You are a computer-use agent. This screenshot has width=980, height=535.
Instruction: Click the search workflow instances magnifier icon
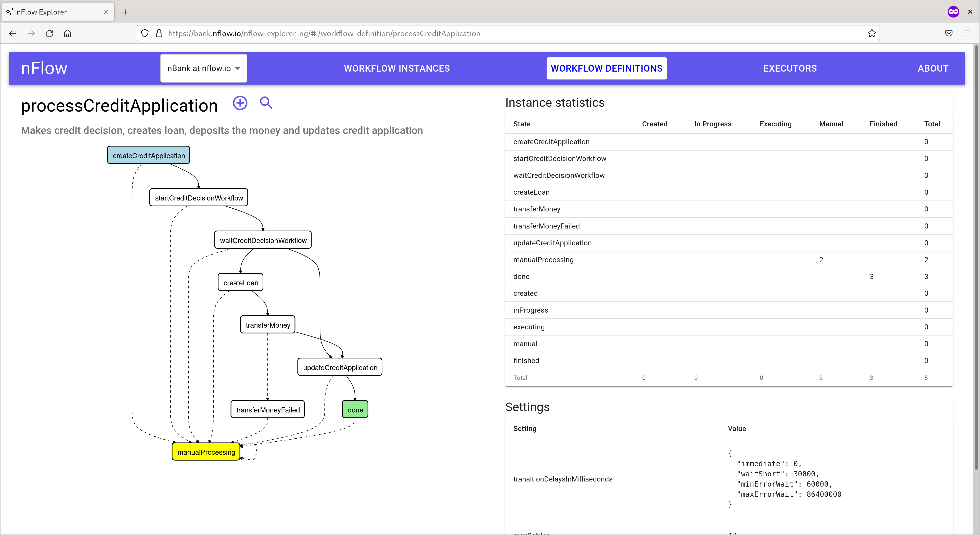pos(266,103)
